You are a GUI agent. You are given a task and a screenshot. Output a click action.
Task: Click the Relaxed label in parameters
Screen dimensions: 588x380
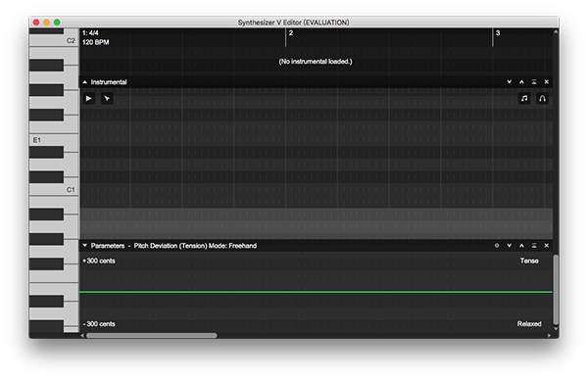[529, 324]
